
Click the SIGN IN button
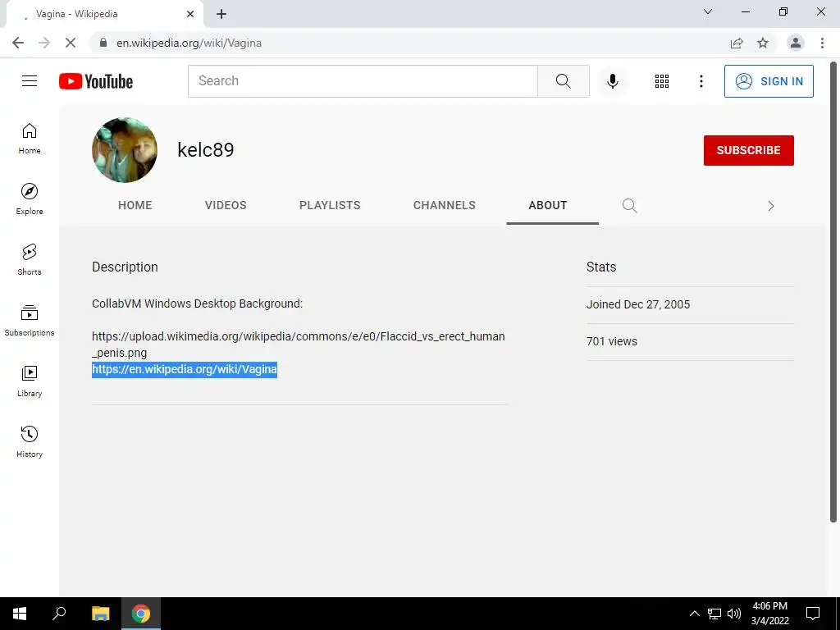click(x=769, y=81)
